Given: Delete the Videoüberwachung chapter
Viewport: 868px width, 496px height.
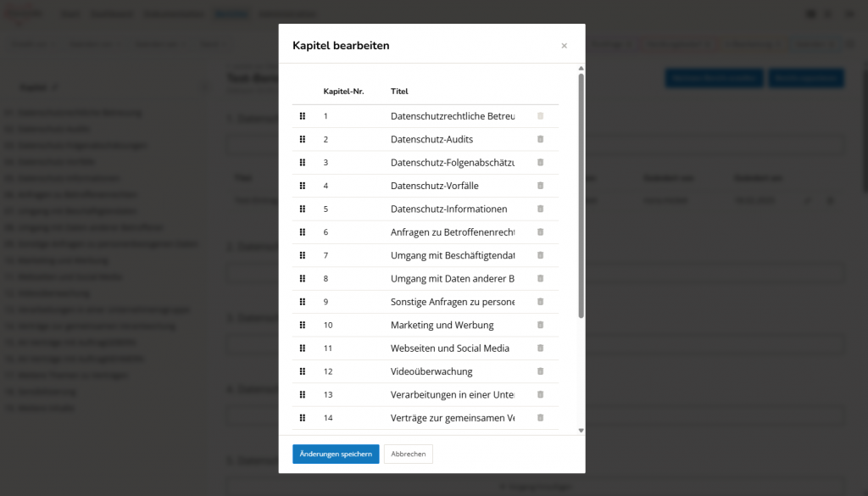Looking at the screenshot, I should (541, 371).
